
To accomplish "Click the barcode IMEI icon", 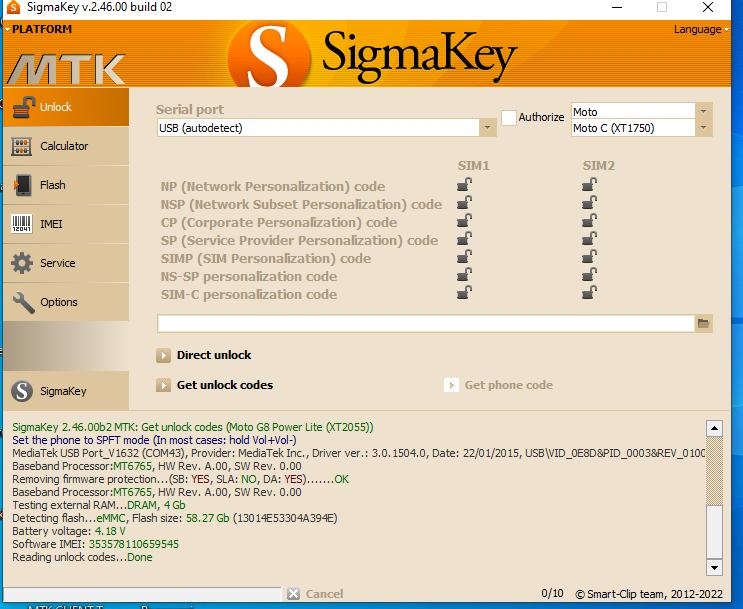I will 22,224.
